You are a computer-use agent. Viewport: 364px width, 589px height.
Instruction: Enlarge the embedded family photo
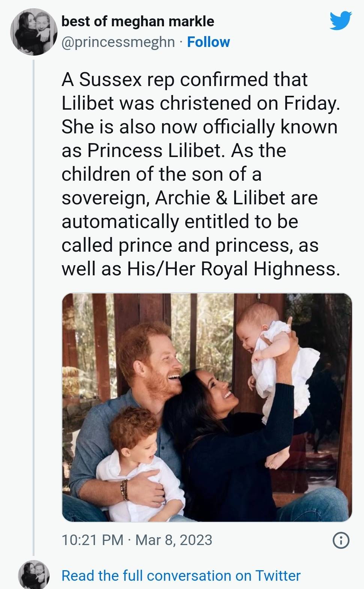coord(207,407)
